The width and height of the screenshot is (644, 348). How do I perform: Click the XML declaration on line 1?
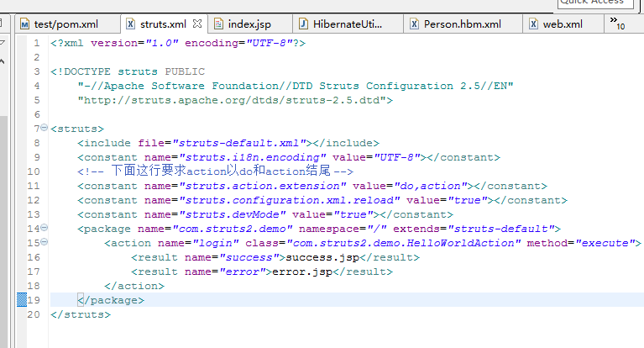[178, 43]
